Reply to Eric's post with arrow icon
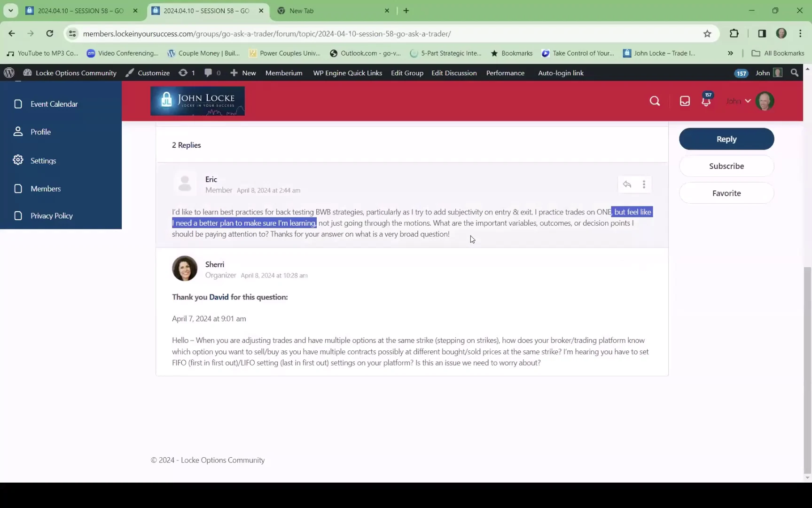 point(627,184)
